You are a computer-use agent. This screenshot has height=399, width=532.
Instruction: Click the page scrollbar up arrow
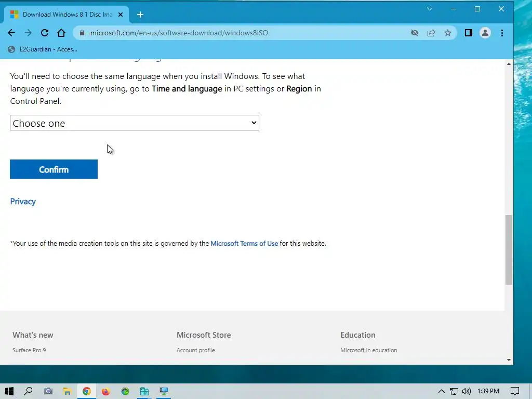[x=509, y=64]
